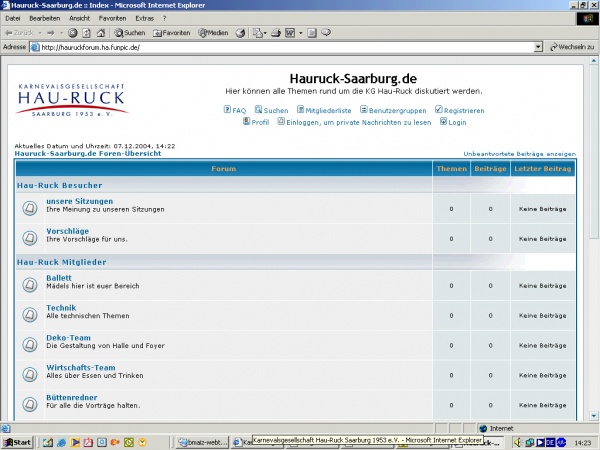
Task: Open the Hau-Ruck Mitglieder category
Action: pyautogui.click(x=62, y=262)
